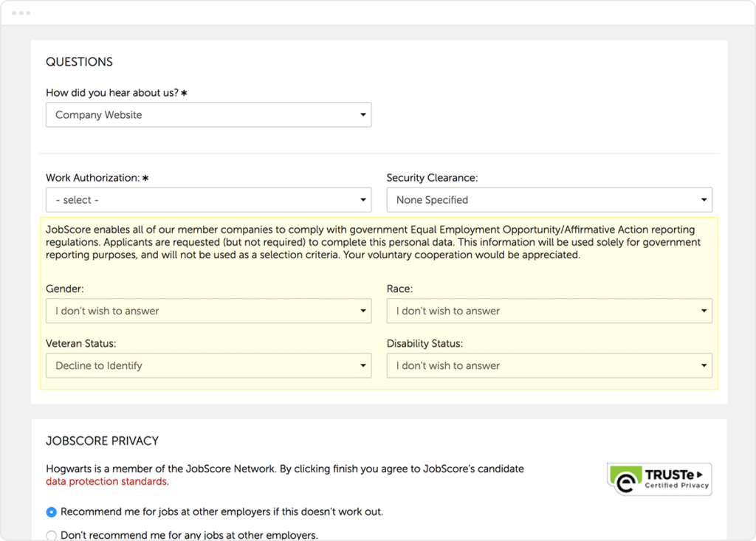Click the arrow icon on the TRUSTe badge
This screenshot has width=756, height=541.
tap(698, 473)
